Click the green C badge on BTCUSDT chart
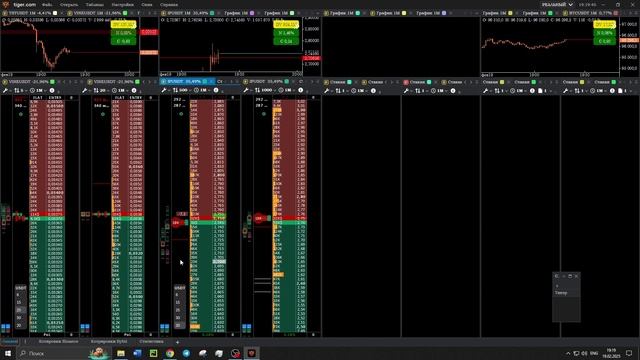 (604, 41)
